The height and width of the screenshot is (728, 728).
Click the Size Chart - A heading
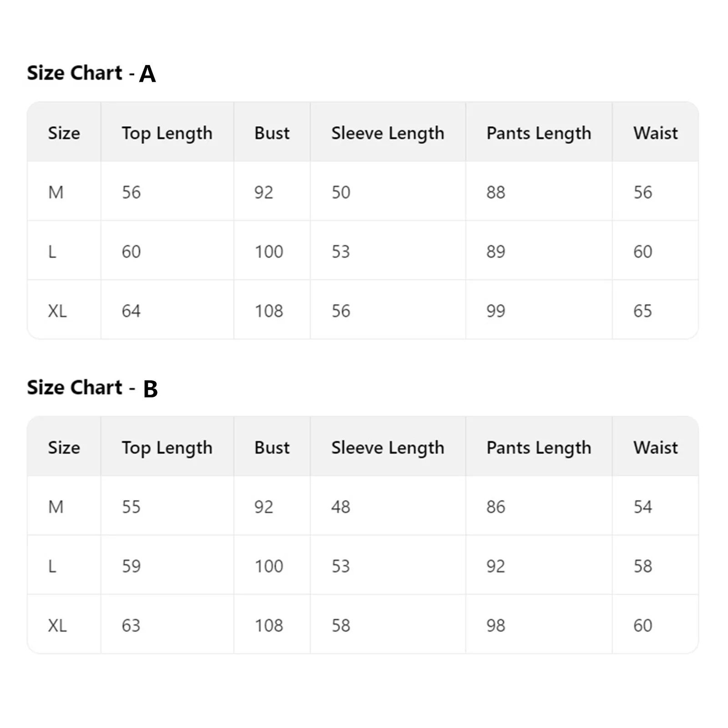pyautogui.click(x=91, y=73)
